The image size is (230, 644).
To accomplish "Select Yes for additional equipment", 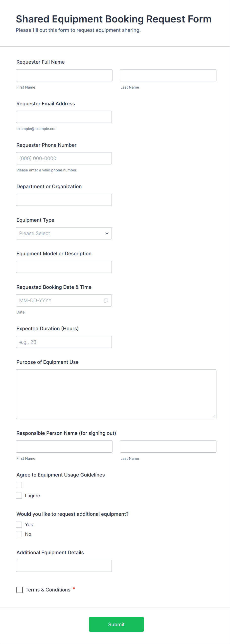I will click(x=19, y=524).
